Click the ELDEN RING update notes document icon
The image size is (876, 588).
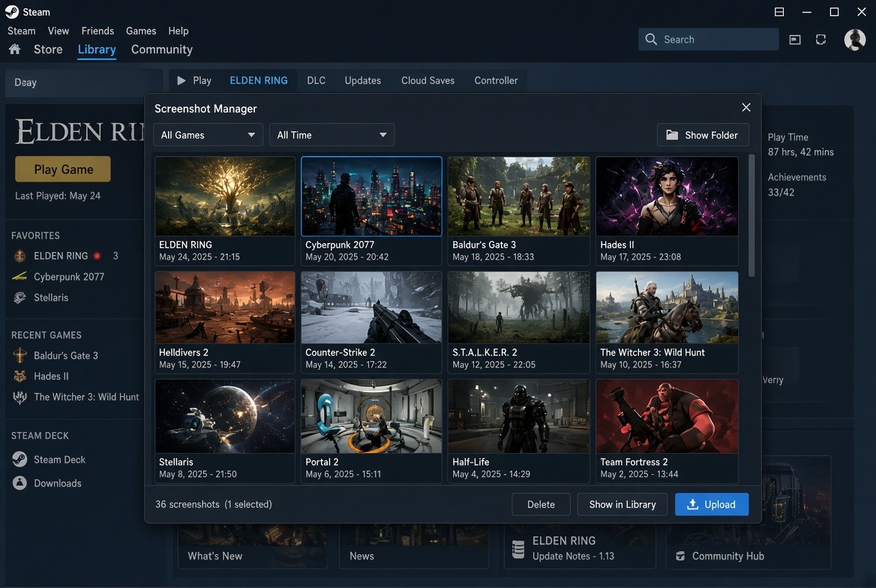point(518,550)
